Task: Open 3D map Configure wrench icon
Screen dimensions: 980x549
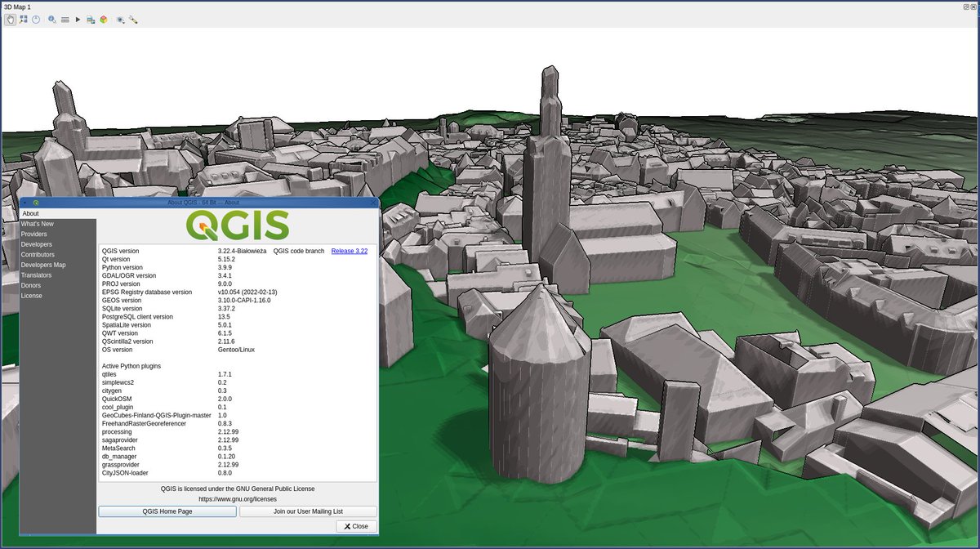Action: (133, 20)
